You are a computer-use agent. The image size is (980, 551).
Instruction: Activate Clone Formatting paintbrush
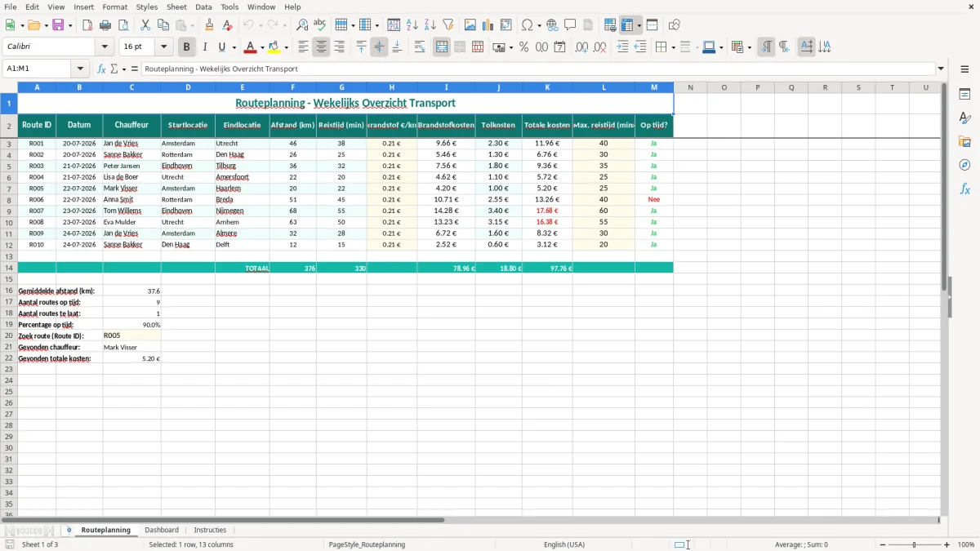click(210, 25)
